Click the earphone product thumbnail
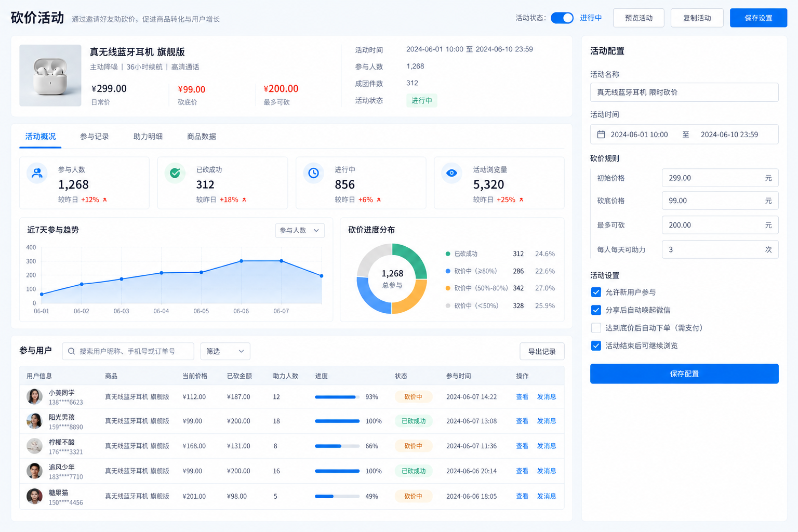The height and width of the screenshot is (532, 798). tap(50, 75)
